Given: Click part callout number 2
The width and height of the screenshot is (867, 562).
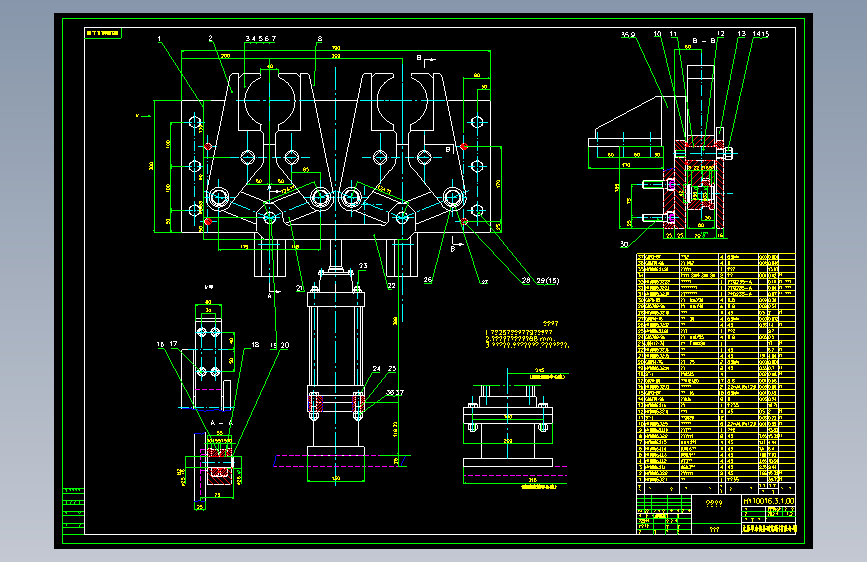Looking at the screenshot, I should 210,39.
